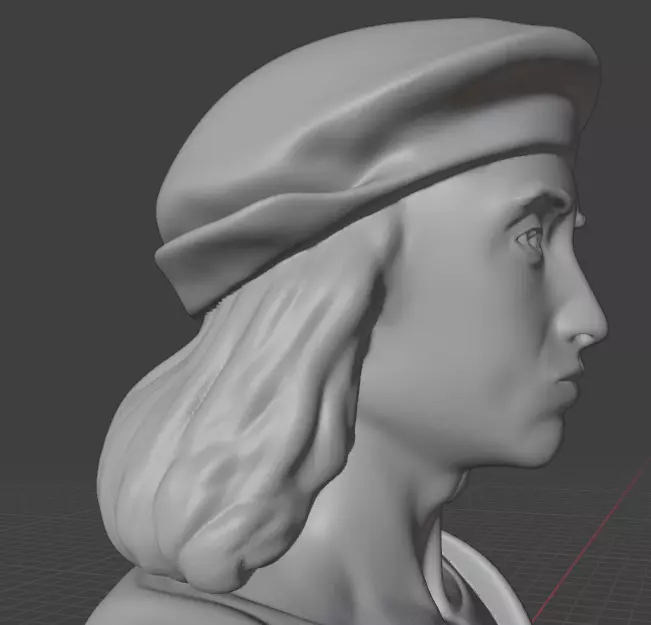The image size is (651, 625).
Task: Click the eye of the sculpted head
Action: pyautogui.click(x=531, y=239)
